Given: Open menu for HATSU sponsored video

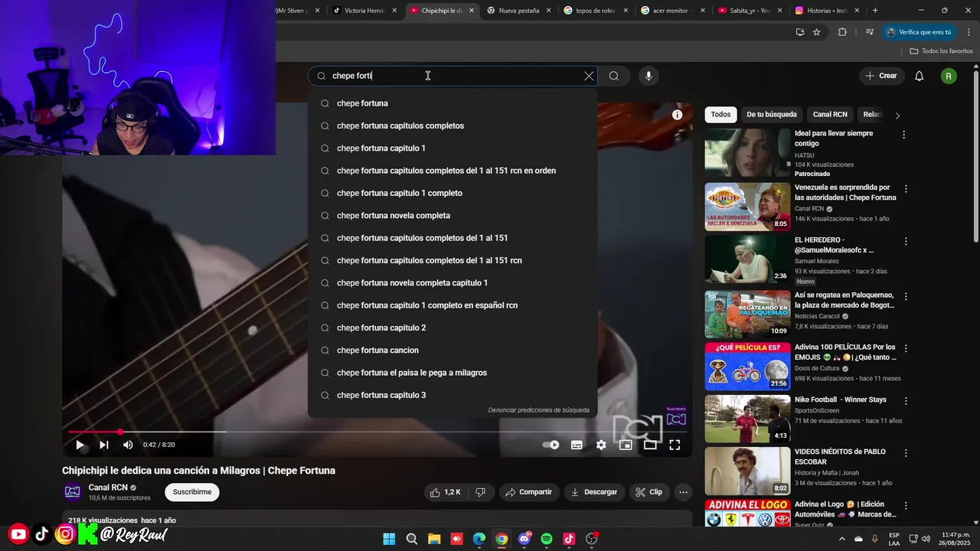Looking at the screenshot, I should pos(903,135).
